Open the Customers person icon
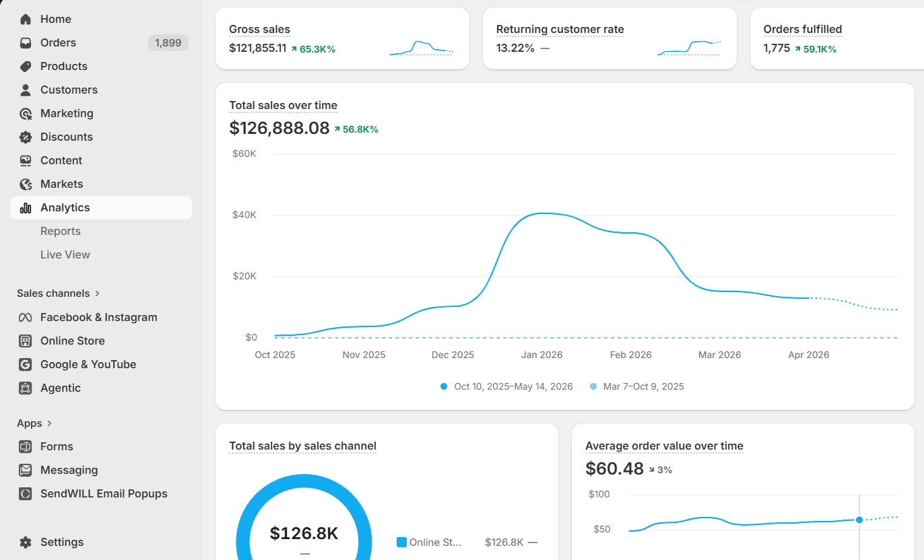This screenshot has width=924, height=560. pyautogui.click(x=26, y=90)
